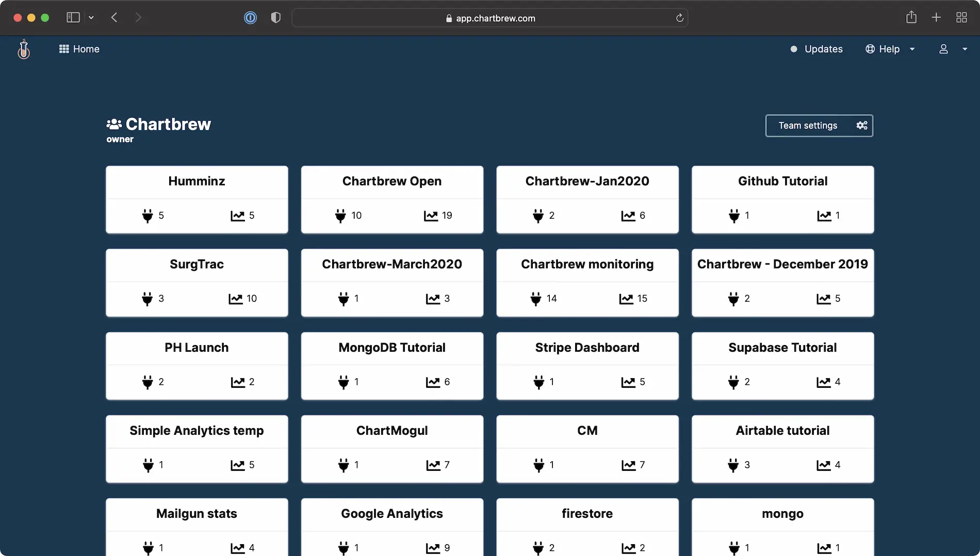Click the charts icon in Humminz card

[237, 216]
